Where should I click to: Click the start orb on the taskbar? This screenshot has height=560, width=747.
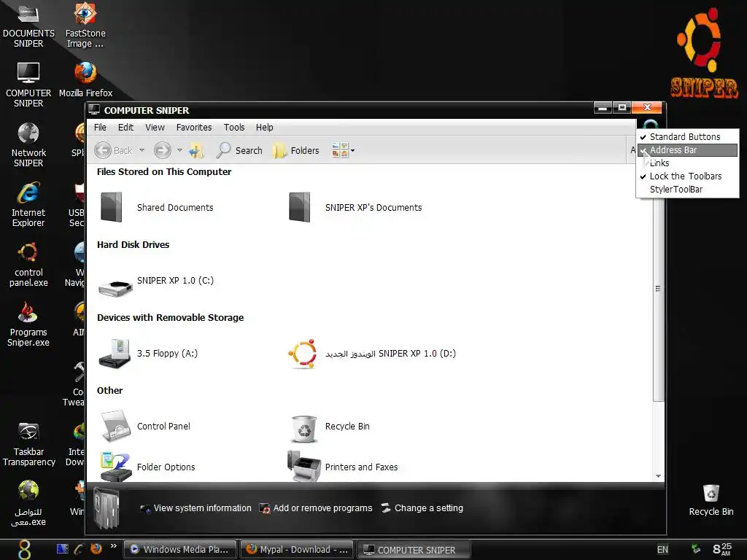(x=24, y=549)
